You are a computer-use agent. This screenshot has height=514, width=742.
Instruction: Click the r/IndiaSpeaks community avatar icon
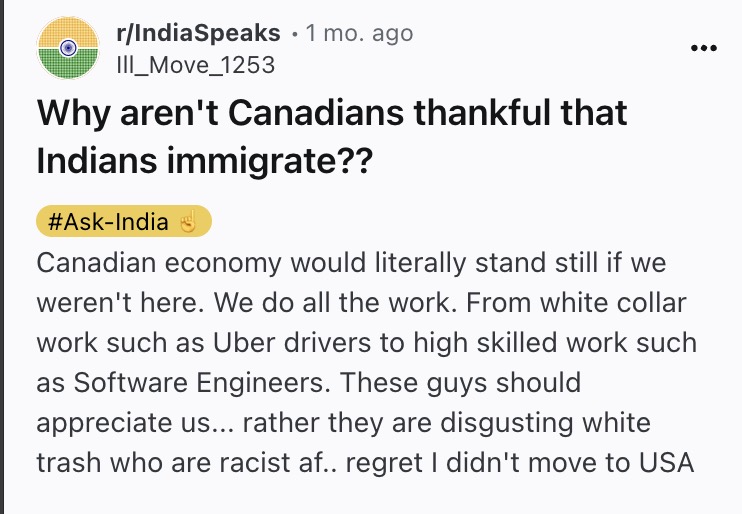click(x=67, y=48)
